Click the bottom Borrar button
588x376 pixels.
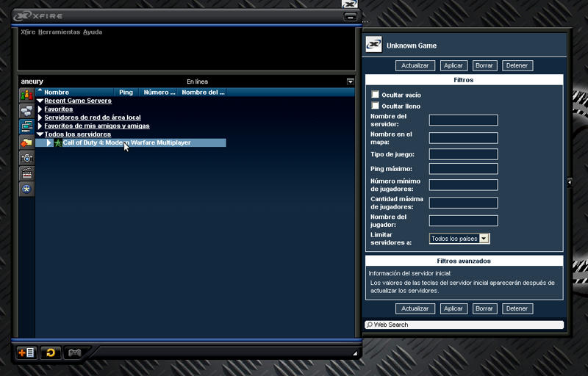point(484,308)
